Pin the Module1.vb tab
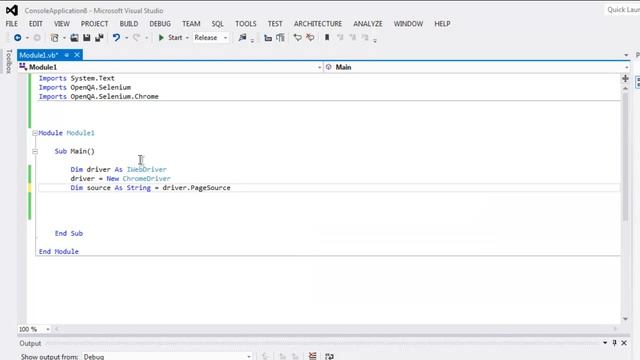 coord(67,55)
